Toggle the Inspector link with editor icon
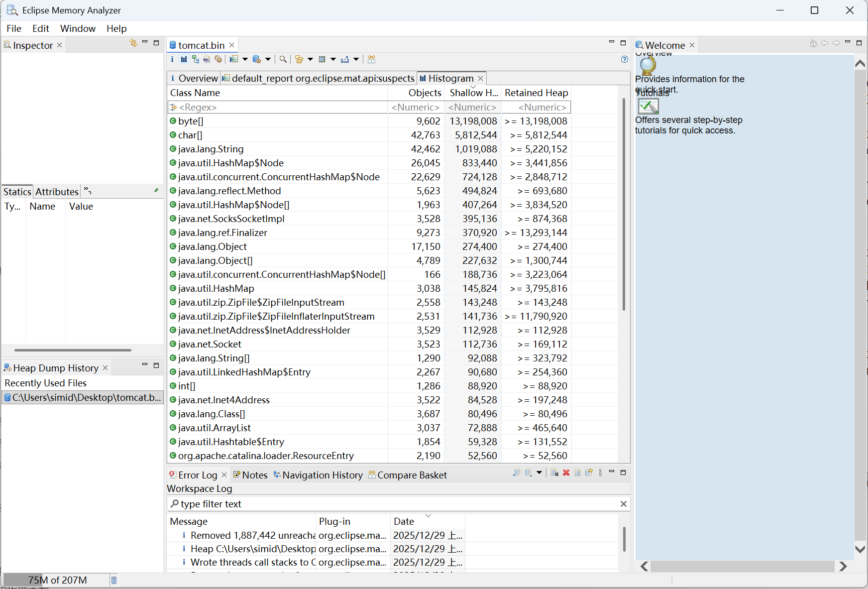Screen dimensions: 868x589 tap(133, 43)
